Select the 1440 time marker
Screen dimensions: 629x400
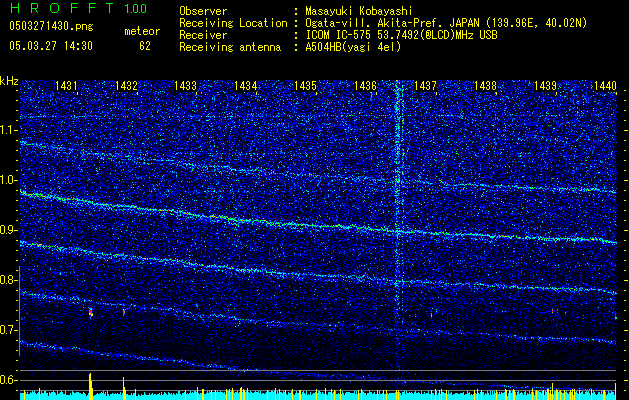(604, 87)
